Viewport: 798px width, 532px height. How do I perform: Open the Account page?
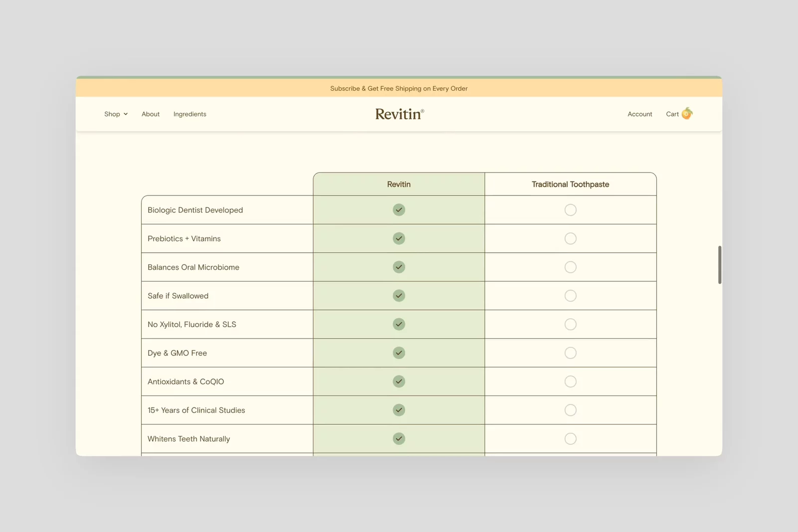[640, 114]
